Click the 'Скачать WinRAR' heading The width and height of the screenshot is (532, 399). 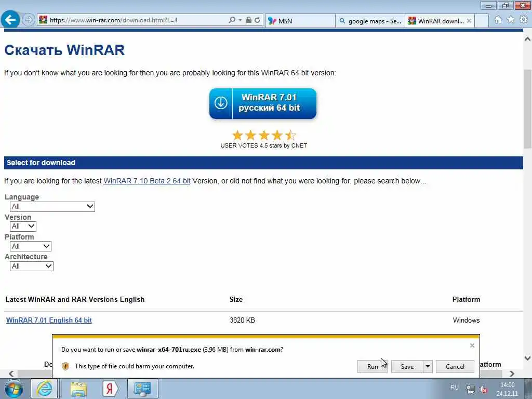64,50
